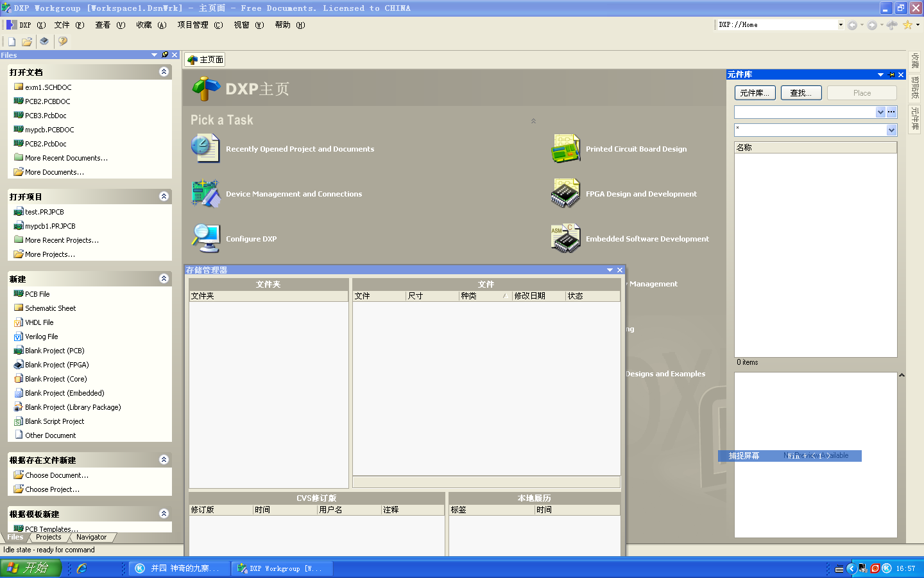Open the library selection dropdown arrow

pos(880,112)
